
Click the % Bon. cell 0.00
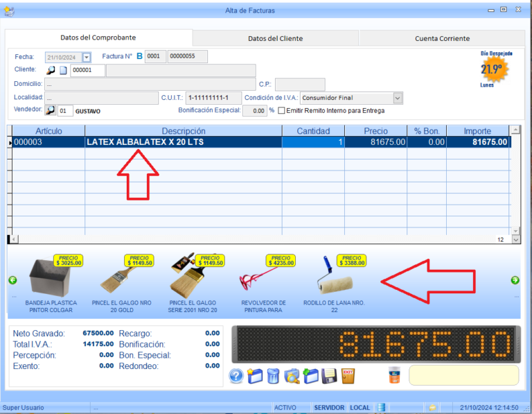(x=427, y=142)
